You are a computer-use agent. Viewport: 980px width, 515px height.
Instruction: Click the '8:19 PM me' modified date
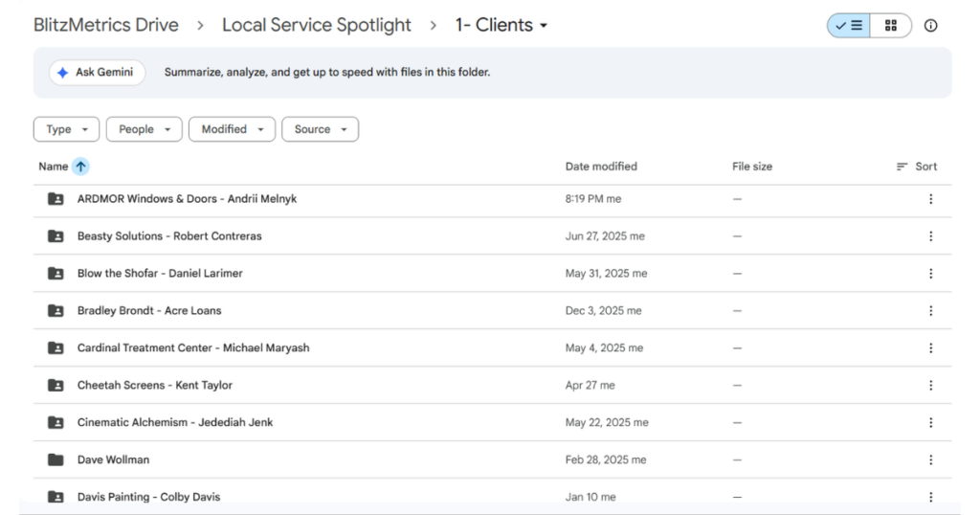(x=593, y=199)
